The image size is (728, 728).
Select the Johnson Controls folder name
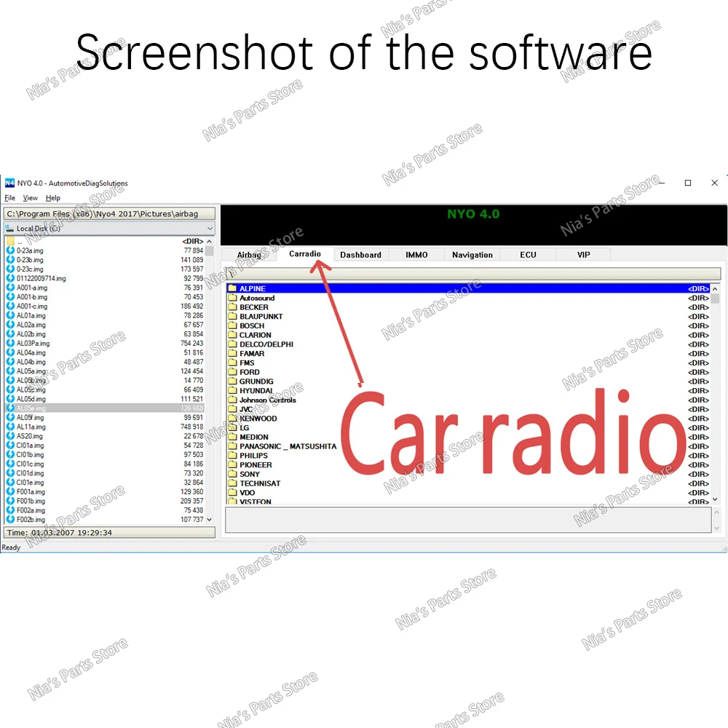click(267, 400)
